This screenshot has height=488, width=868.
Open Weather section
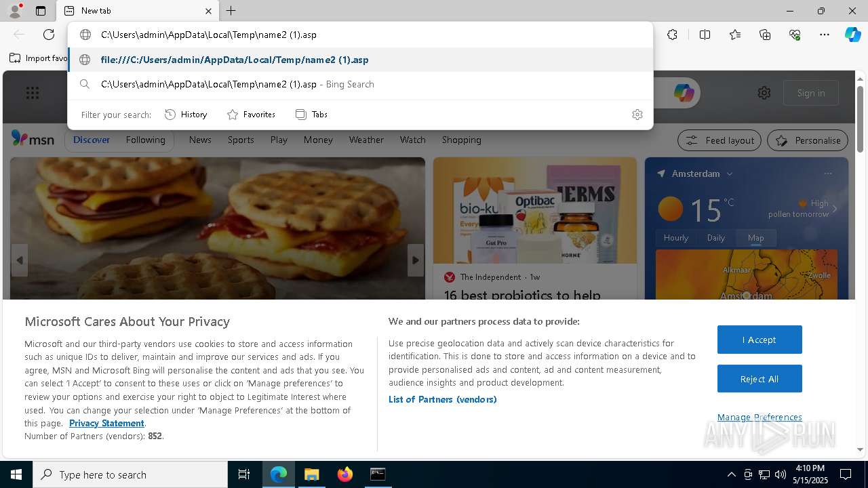point(366,140)
